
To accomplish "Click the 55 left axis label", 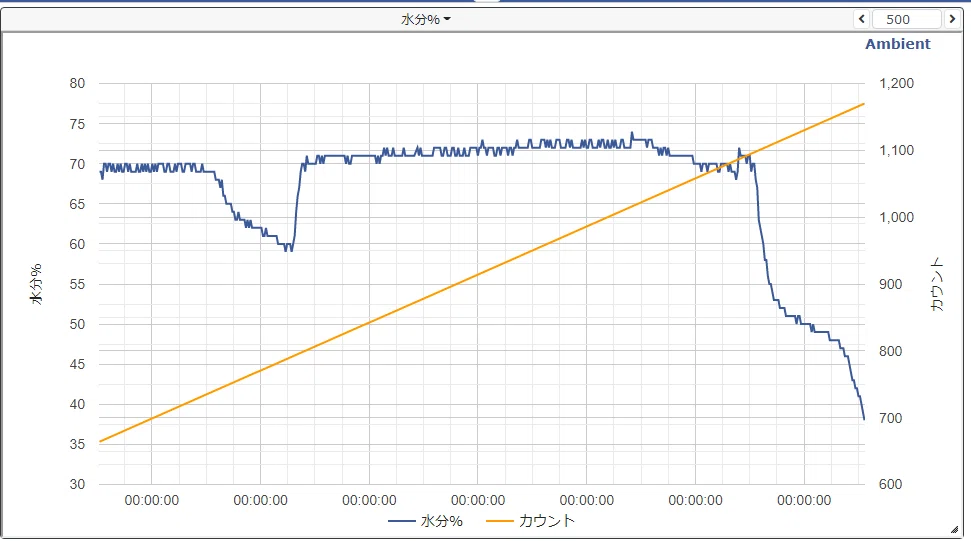I will click(77, 284).
